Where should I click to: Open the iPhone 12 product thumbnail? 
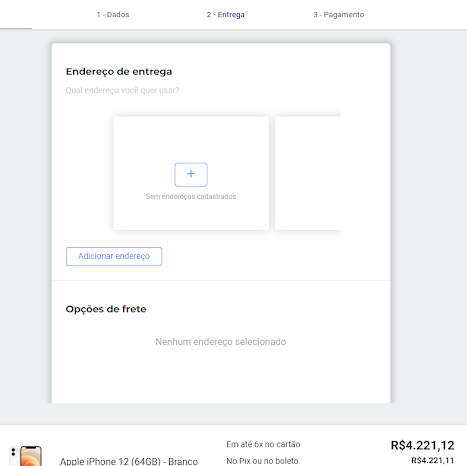click(x=26, y=455)
